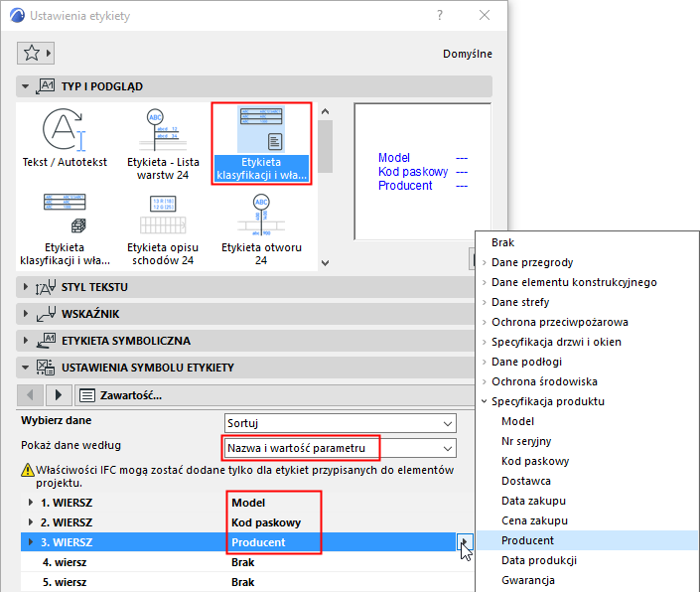
Task: Click Kod paskowy value in row 2
Action: [x=266, y=522]
